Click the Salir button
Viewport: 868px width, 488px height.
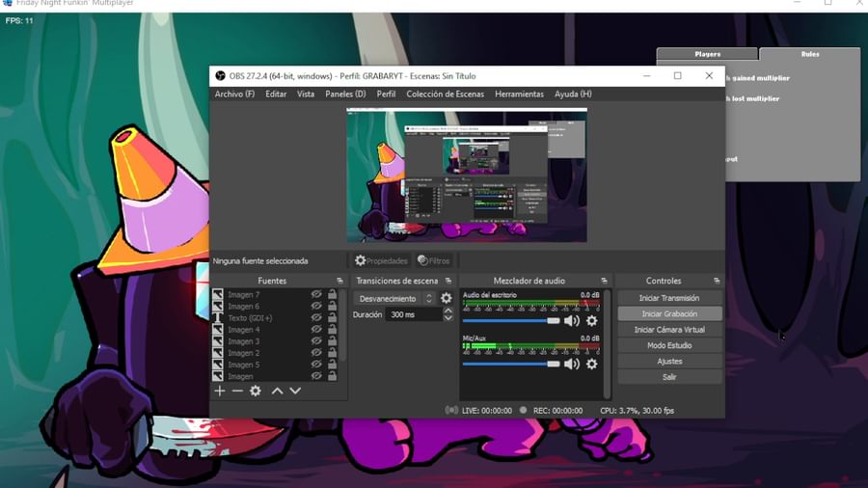point(669,377)
